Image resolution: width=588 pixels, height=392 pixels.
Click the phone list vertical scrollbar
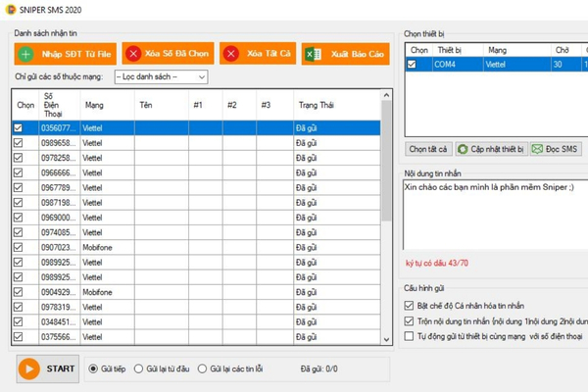[x=386, y=216]
